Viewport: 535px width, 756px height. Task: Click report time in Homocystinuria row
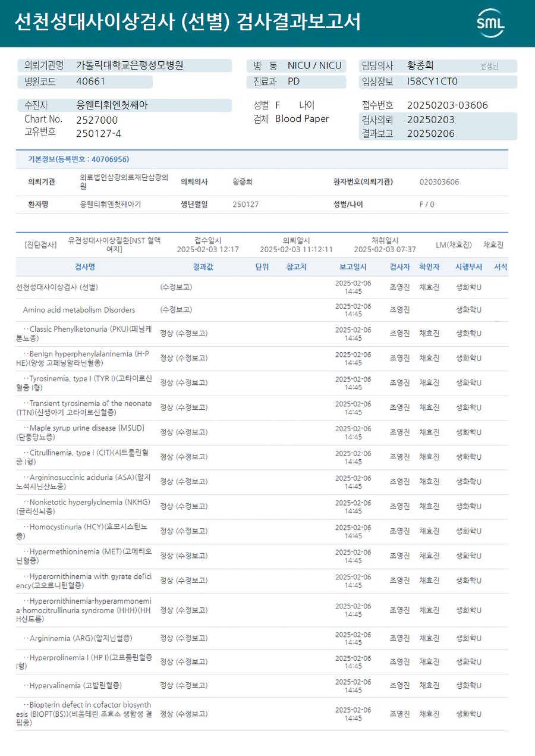pos(353,531)
